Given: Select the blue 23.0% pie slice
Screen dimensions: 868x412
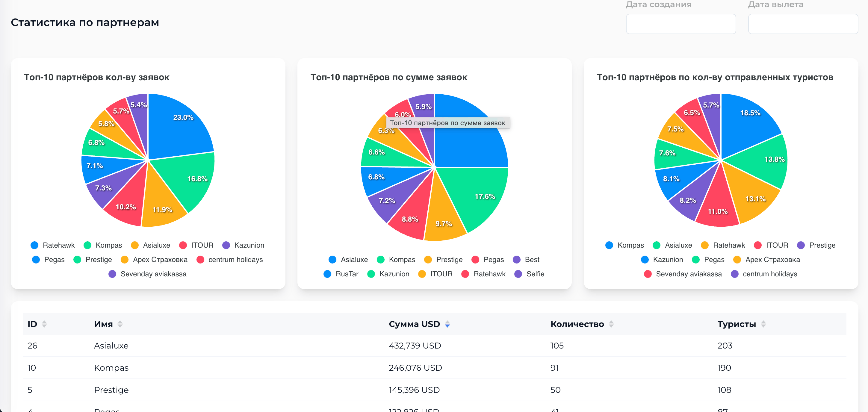Looking at the screenshot, I should click(x=179, y=128).
